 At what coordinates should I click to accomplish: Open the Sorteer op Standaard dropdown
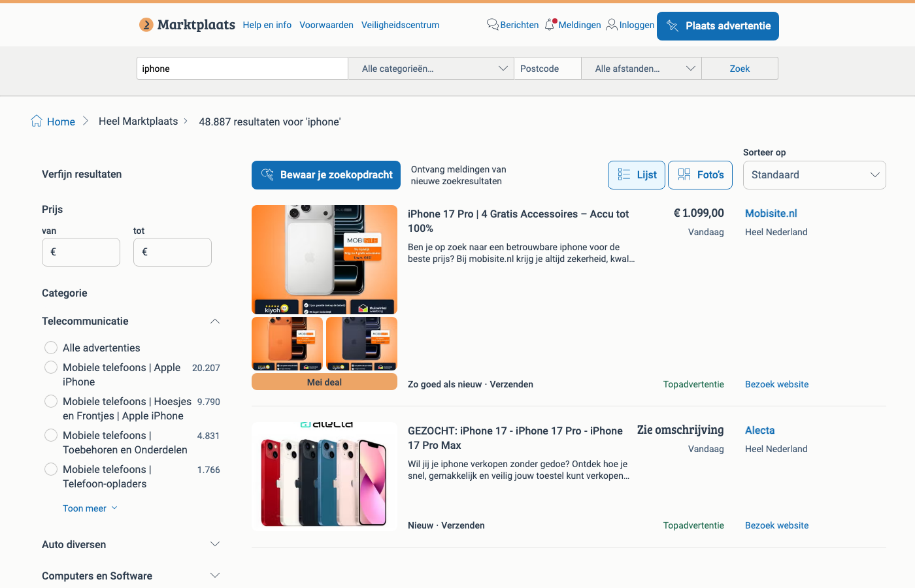pyautogui.click(x=814, y=175)
